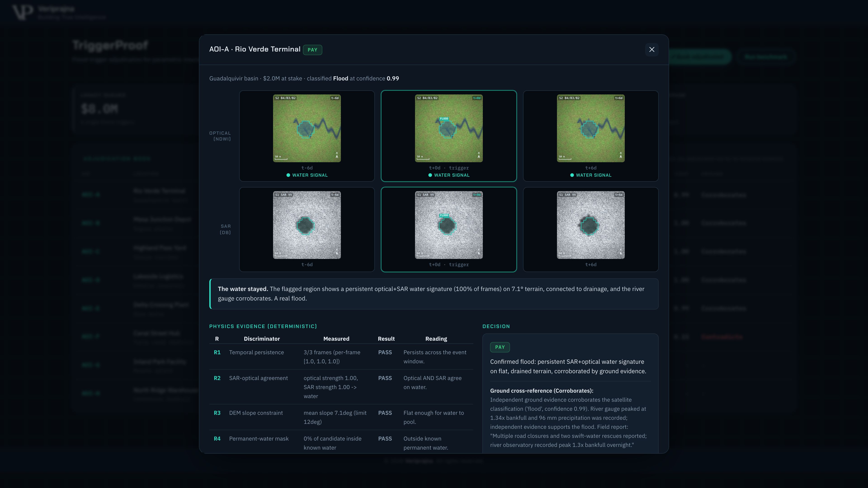Open the optical t+0d trigger thumbnail

[x=448, y=128]
